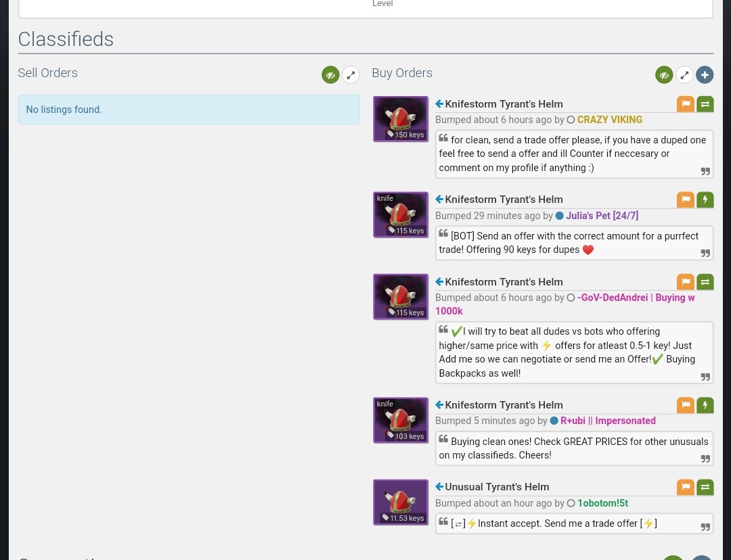Click the 'for clean, send a trade offer' comment

coord(575,154)
